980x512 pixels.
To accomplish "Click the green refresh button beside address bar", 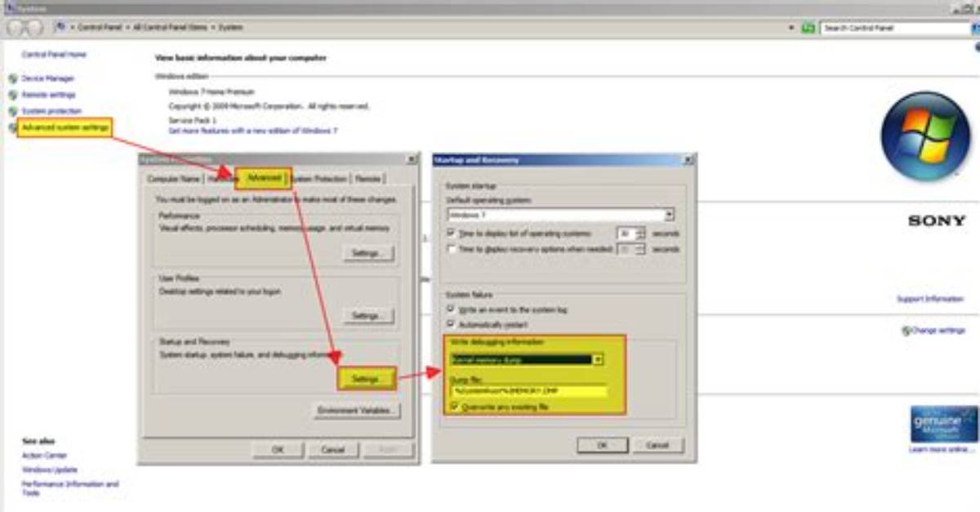I will [x=808, y=28].
